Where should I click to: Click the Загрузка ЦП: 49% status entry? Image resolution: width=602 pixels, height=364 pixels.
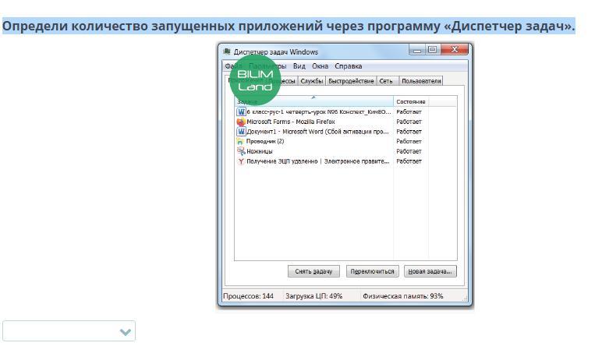coord(313,296)
